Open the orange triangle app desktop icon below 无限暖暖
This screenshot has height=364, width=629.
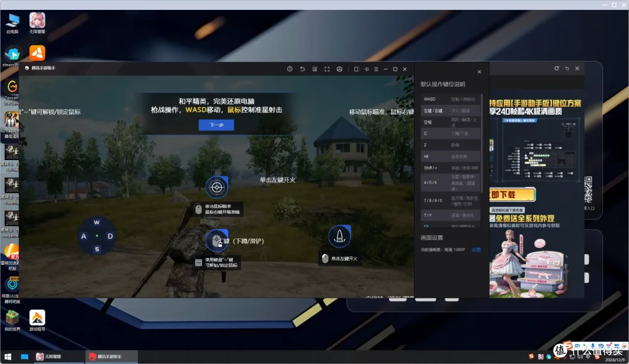point(37,53)
